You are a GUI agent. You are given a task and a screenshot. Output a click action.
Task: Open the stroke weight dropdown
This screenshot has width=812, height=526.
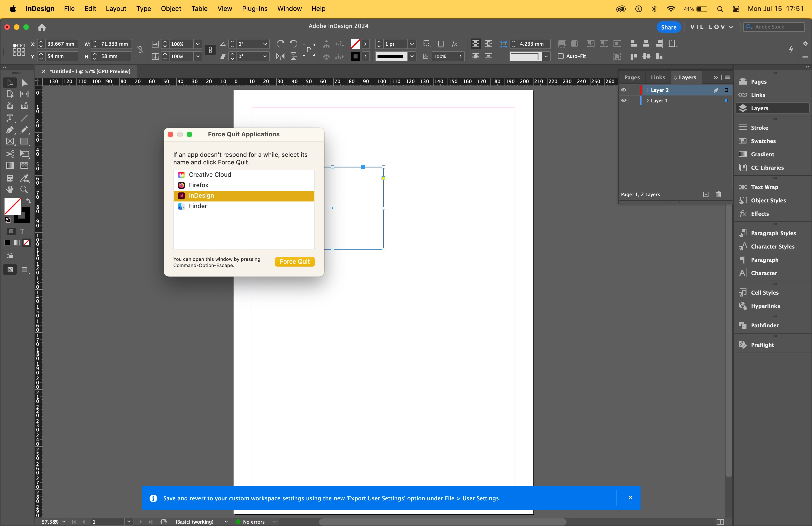click(x=412, y=44)
